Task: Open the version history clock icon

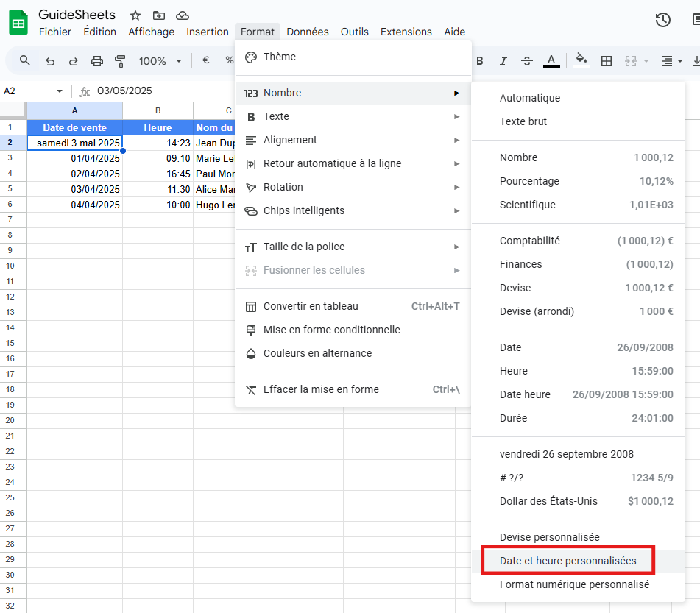Action: tap(663, 20)
